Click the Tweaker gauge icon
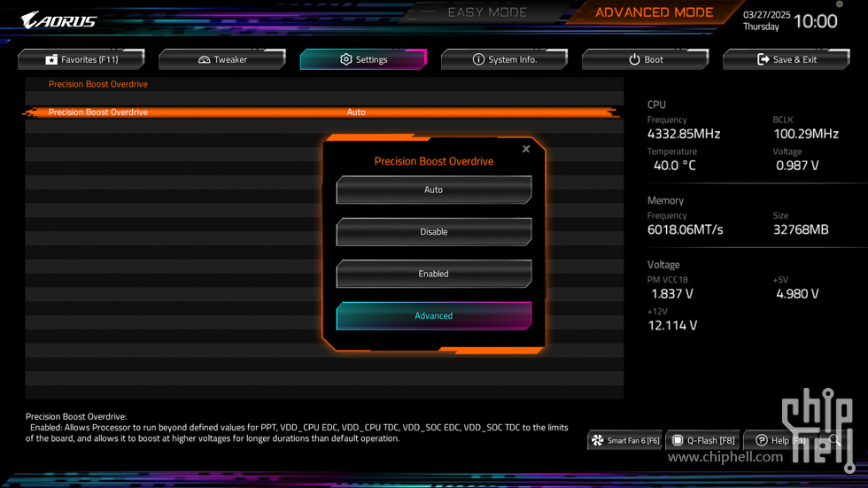Image resolution: width=868 pixels, height=488 pixels. click(x=205, y=59)
